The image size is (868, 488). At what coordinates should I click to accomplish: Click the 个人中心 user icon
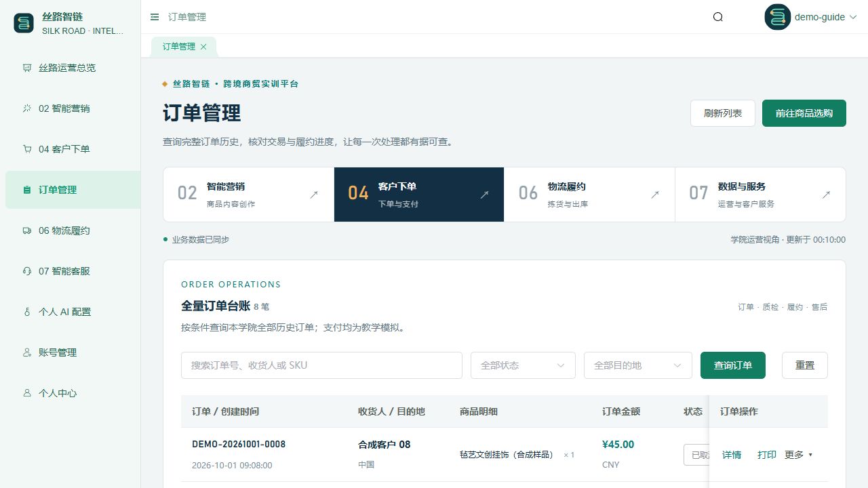coord(27,393)
